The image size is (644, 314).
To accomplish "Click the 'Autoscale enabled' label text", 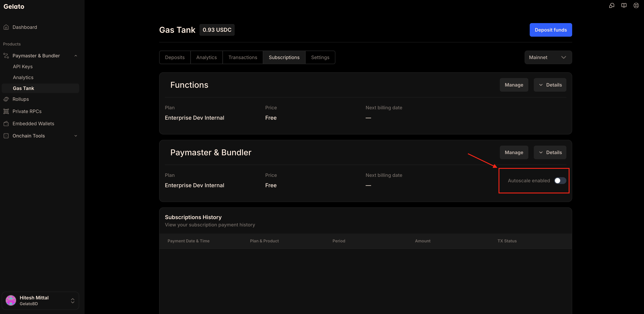I will 529,181.
